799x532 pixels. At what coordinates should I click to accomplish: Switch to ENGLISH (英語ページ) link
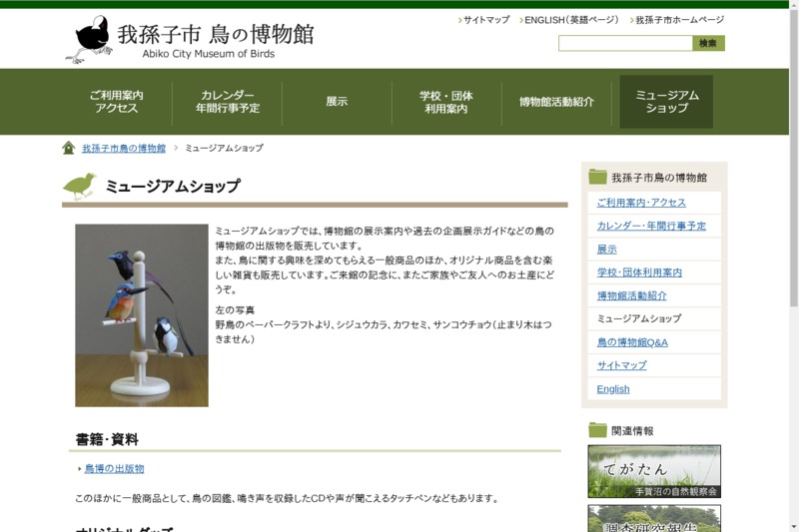(570, 20)
